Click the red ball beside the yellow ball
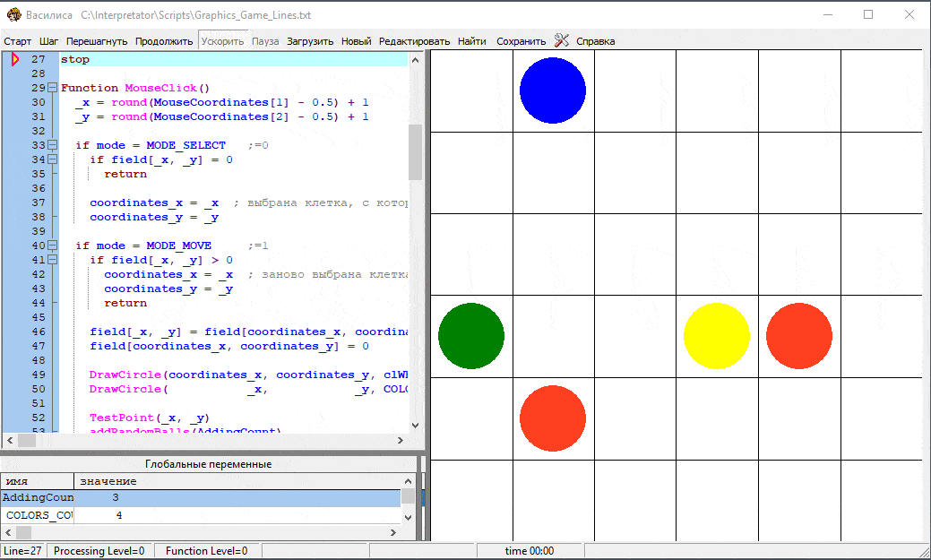 (x=798, y=336)
